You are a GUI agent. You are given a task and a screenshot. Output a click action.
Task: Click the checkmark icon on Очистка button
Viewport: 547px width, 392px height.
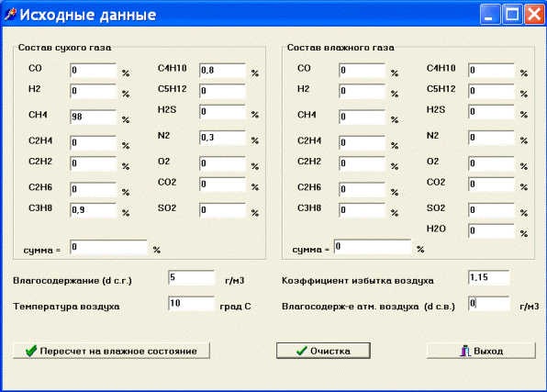pos(301,351)
